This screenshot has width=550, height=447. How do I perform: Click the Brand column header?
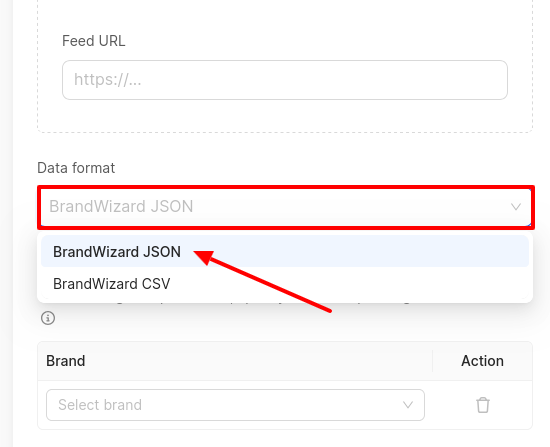(66, 361)
